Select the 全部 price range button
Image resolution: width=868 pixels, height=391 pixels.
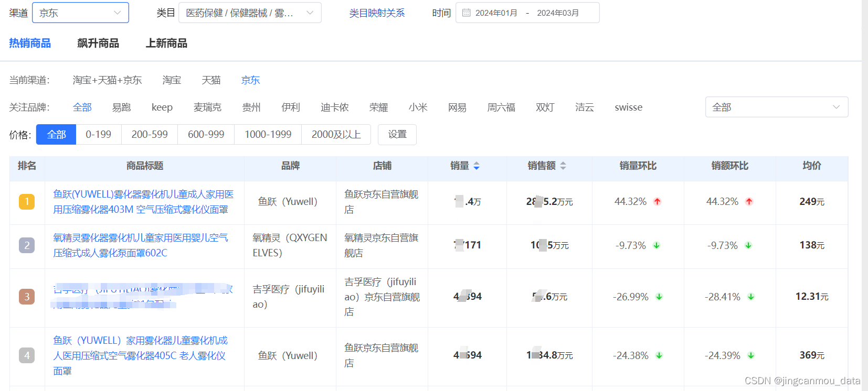click(x=56, y=134)
